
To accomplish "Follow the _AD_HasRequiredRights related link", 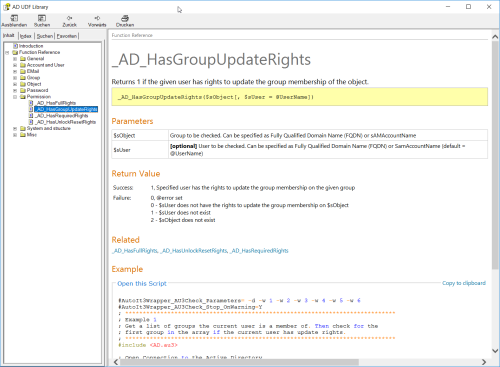I will click(259, 251).
